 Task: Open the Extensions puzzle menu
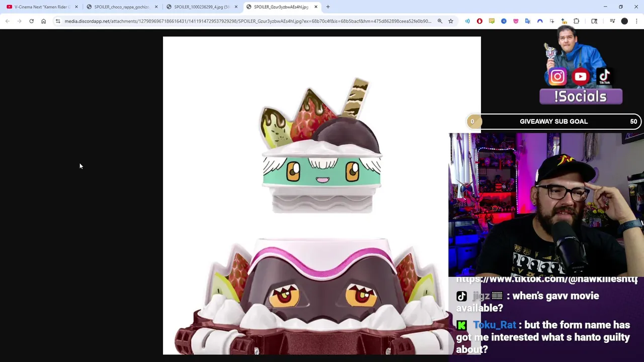coord(577,21)
